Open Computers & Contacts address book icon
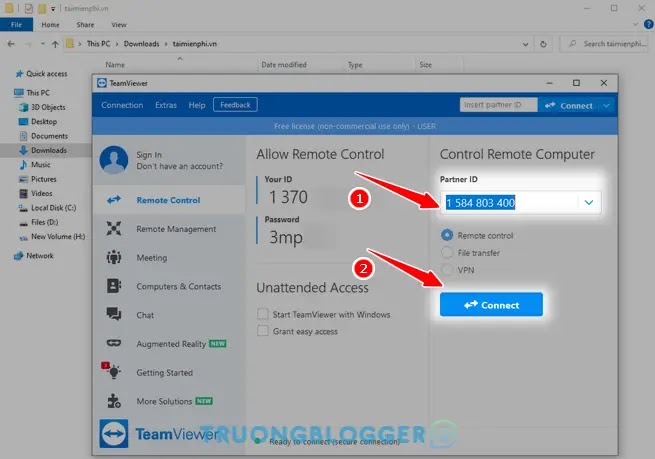655x459 pixels. tap(114, 286)
